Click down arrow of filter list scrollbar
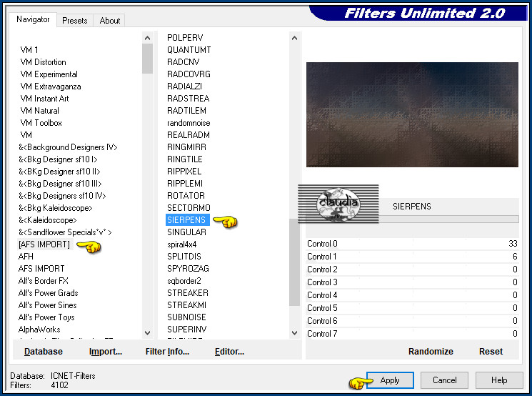This screenshot has height=396, width=532. [294, 333]
